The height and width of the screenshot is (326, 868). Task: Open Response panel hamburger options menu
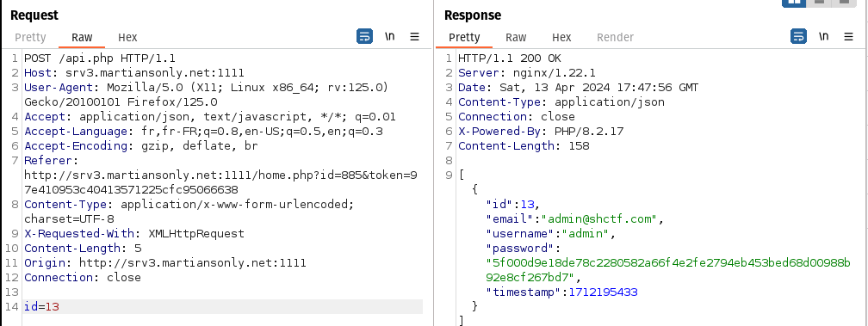(x=849, y=37)
